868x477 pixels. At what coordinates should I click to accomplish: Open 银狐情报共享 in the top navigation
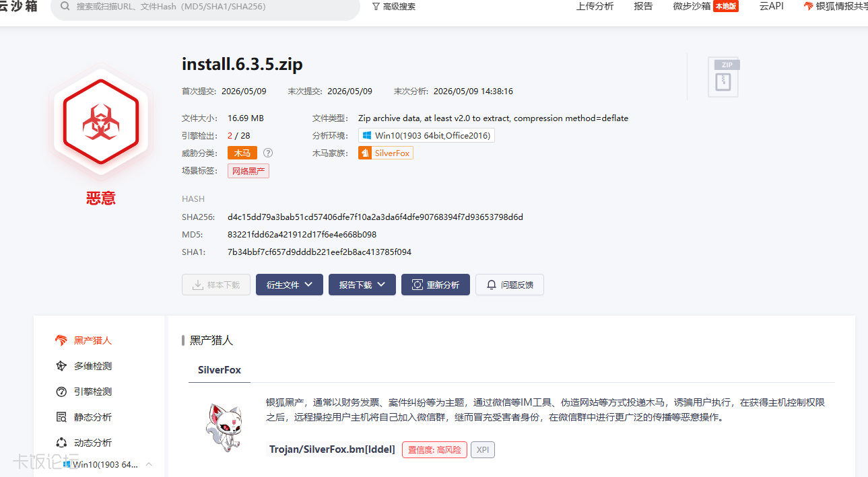[836, 6]
